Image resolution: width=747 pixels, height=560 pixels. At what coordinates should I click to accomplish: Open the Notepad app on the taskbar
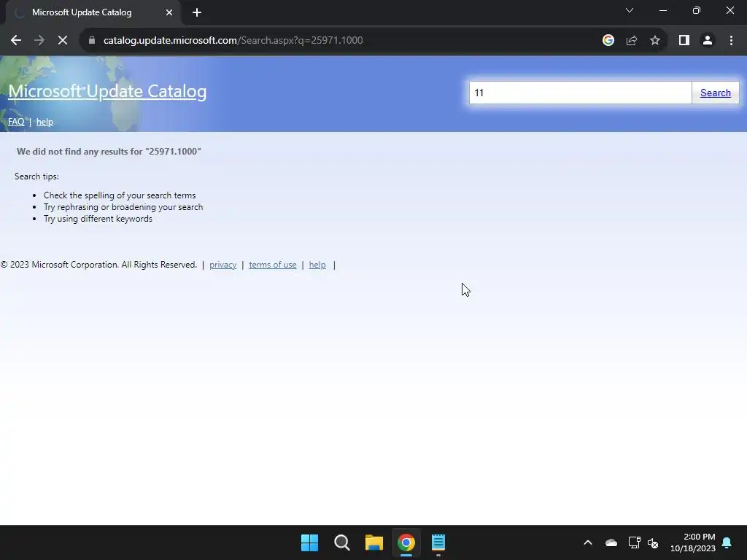pyautogui.click(x=438, y=542)
